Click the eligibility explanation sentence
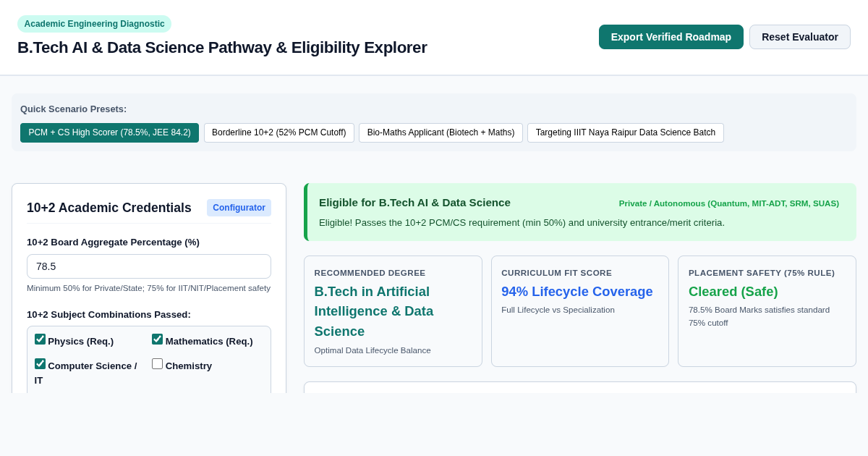The width and height of the screenshot is (868, 456). pyautogui.click(x=522, y=223)
